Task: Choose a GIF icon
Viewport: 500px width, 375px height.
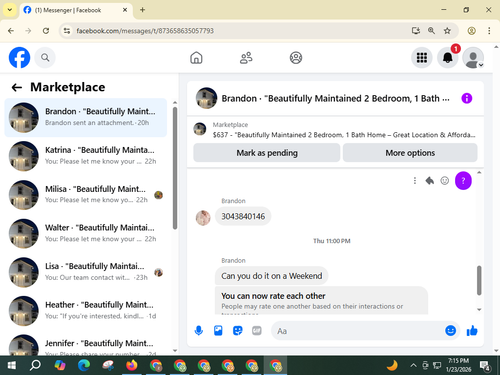Action: [x=257, y=331]
